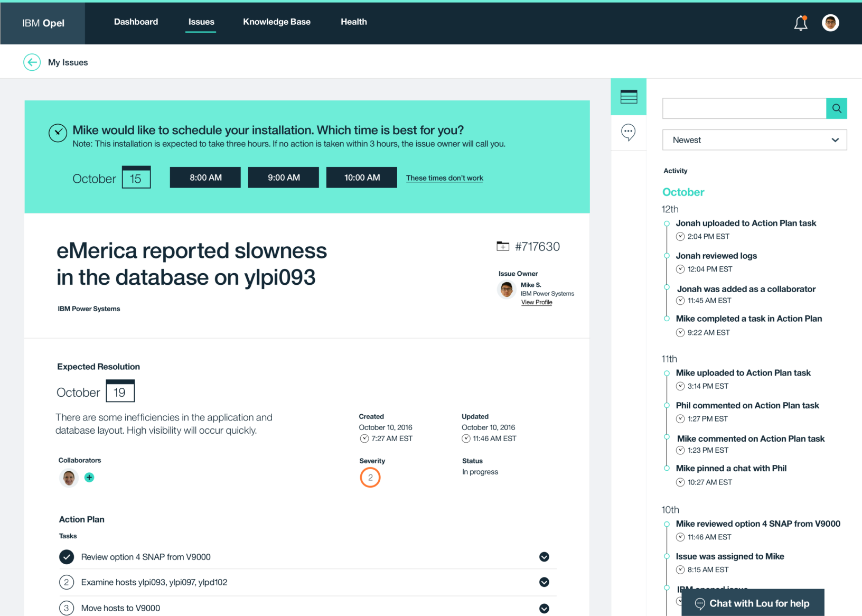Click the 7:27 AM EST created time
Screen dimensions: 862x616
pyautogui.click(x=391, y=438)
